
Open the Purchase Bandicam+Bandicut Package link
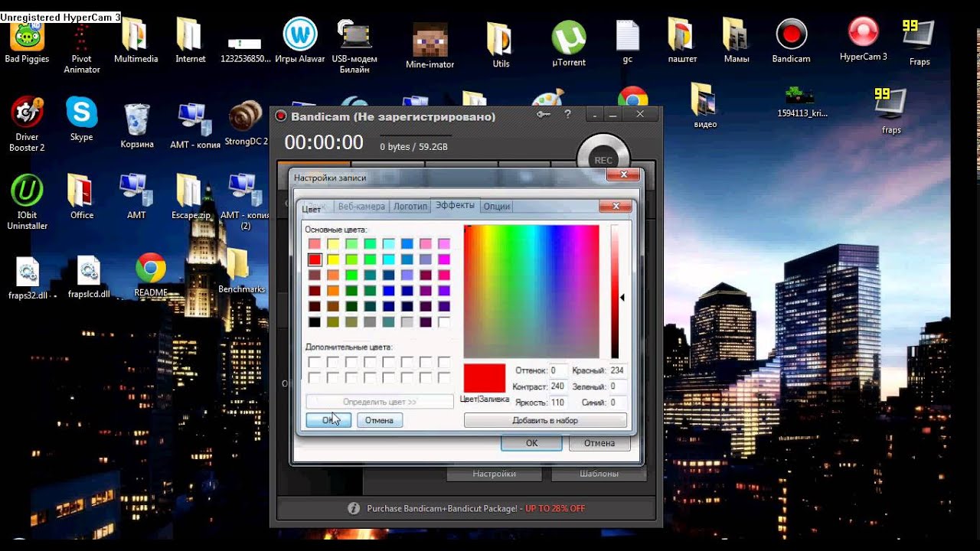(x=475, y=508)
